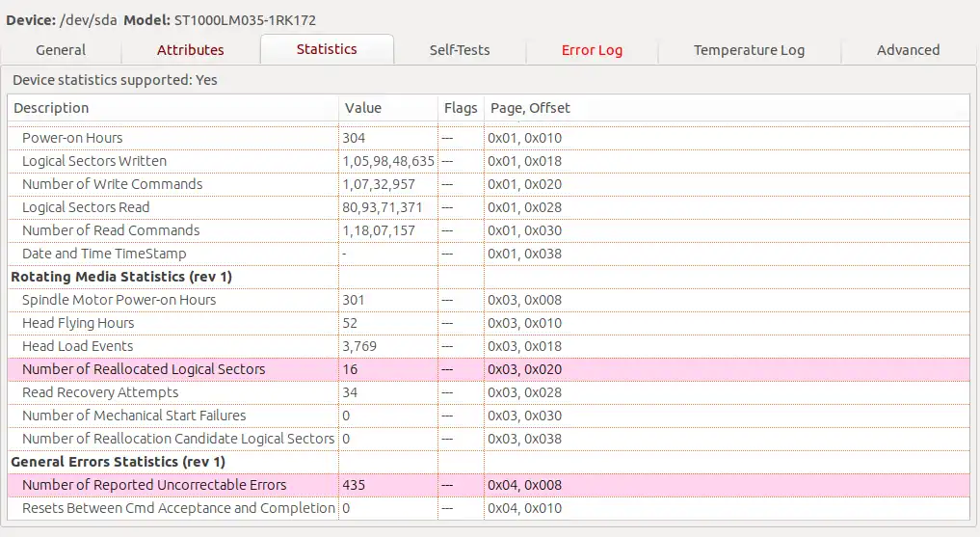Image resolution: width=980 pixels, height=537 pixels.
Task: Click the device path /dev/sda
Action: [88, 20]
